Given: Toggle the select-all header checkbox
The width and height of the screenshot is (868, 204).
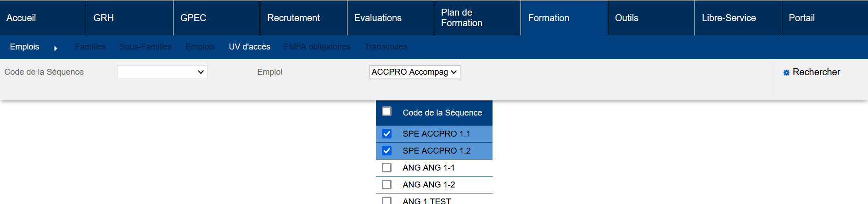Looking at the screenshot, I should 387,111.
